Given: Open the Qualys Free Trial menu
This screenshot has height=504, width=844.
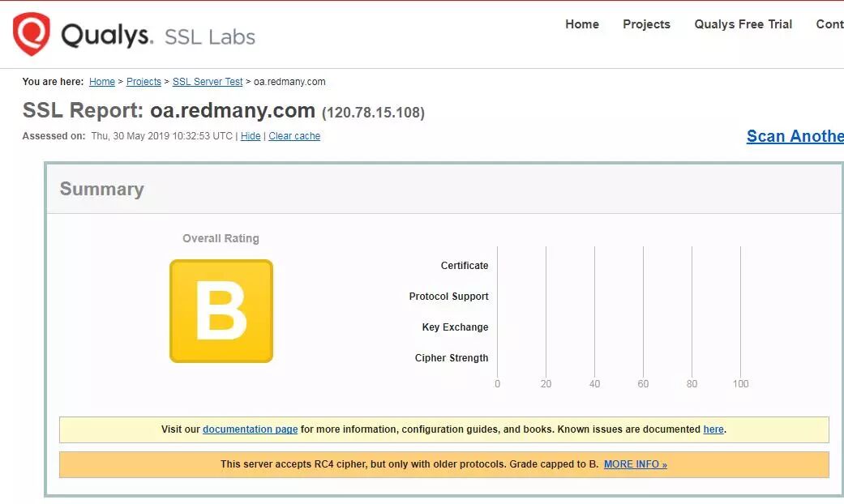Looking at the screenshot, I should [x=743, y=24].
